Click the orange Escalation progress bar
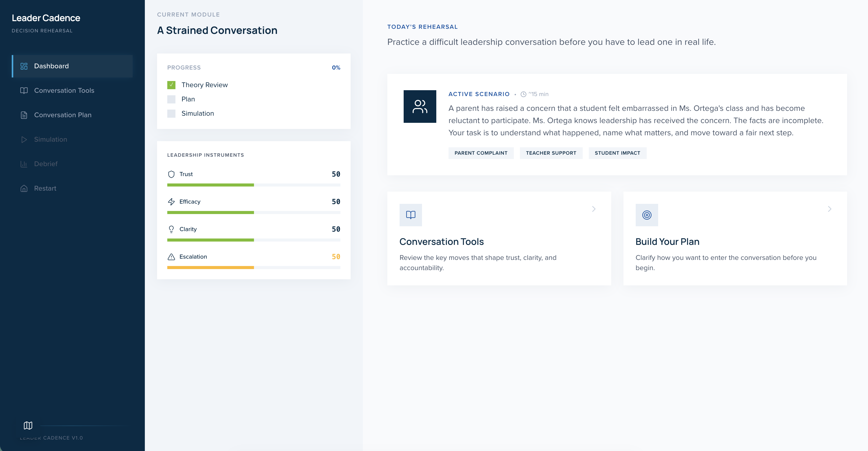The width and height of the screenshot is (868, 451). pyautogui.click(x=254, y=268)
